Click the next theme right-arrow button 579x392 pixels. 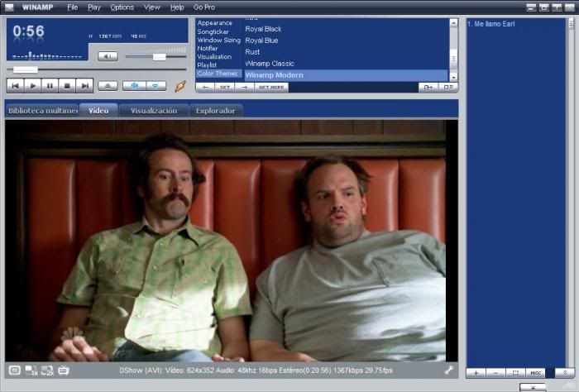245,87
